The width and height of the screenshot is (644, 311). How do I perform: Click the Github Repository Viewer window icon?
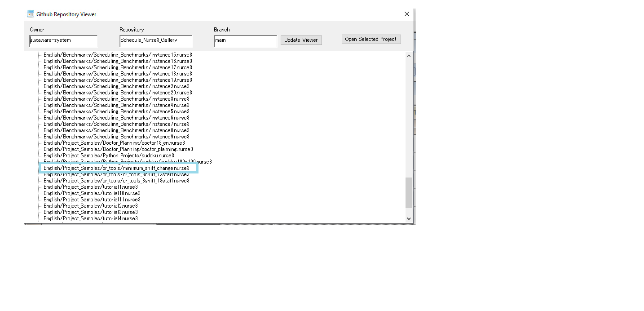point(31,14)
